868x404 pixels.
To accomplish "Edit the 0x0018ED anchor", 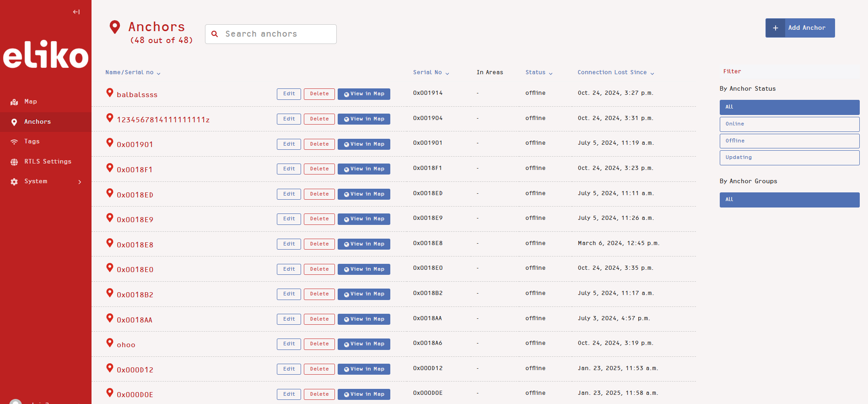I will (289, 194).
